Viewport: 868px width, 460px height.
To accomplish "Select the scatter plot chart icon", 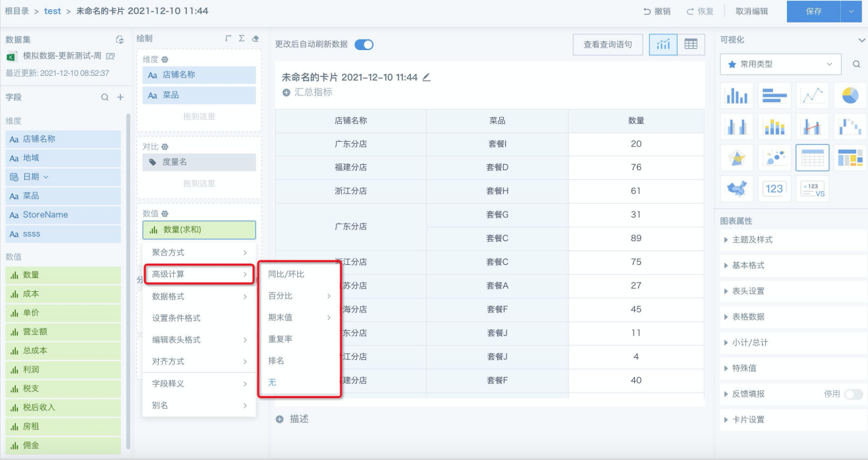I will click(774, 158).
